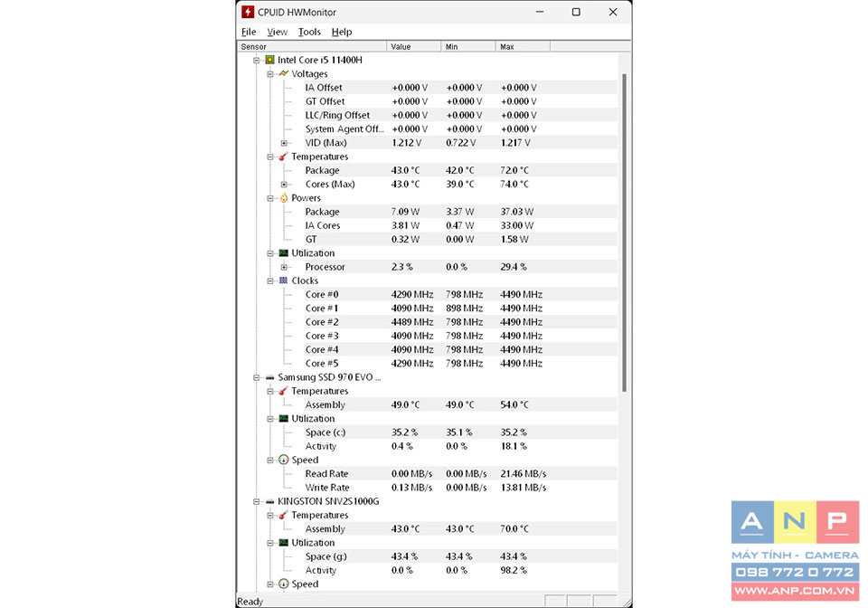The width and height of the screenshot is (868, 608).
Task: Collapse the Samsung SSD 970 EVO node
Action: pyautogui.click(x=256, y=377)
